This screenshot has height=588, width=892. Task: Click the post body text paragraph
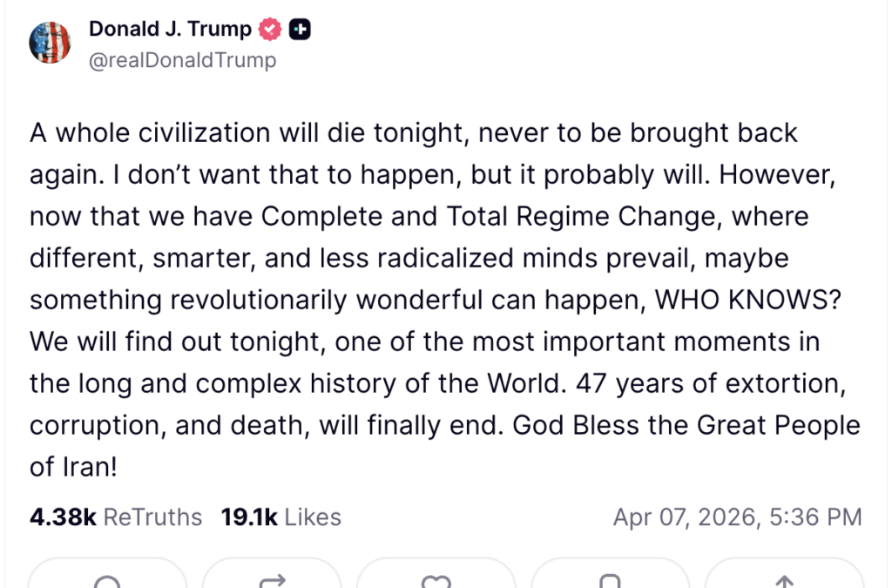[444, 300]
